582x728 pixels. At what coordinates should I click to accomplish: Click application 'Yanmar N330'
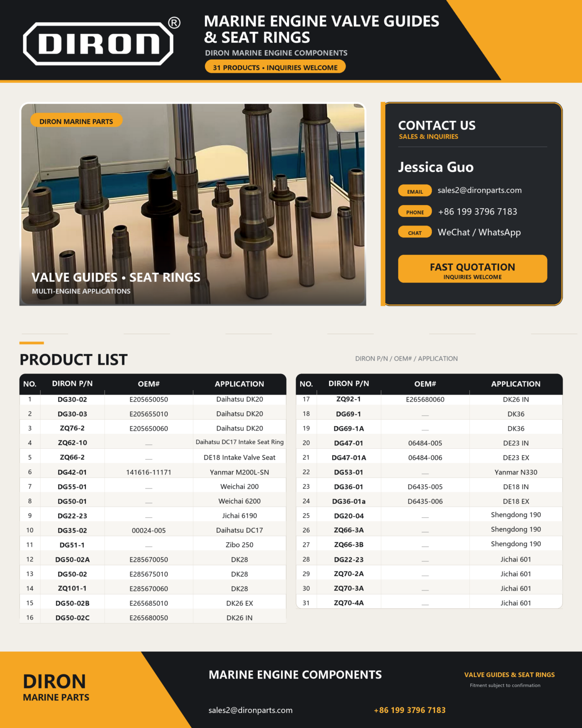coord(516,472)
